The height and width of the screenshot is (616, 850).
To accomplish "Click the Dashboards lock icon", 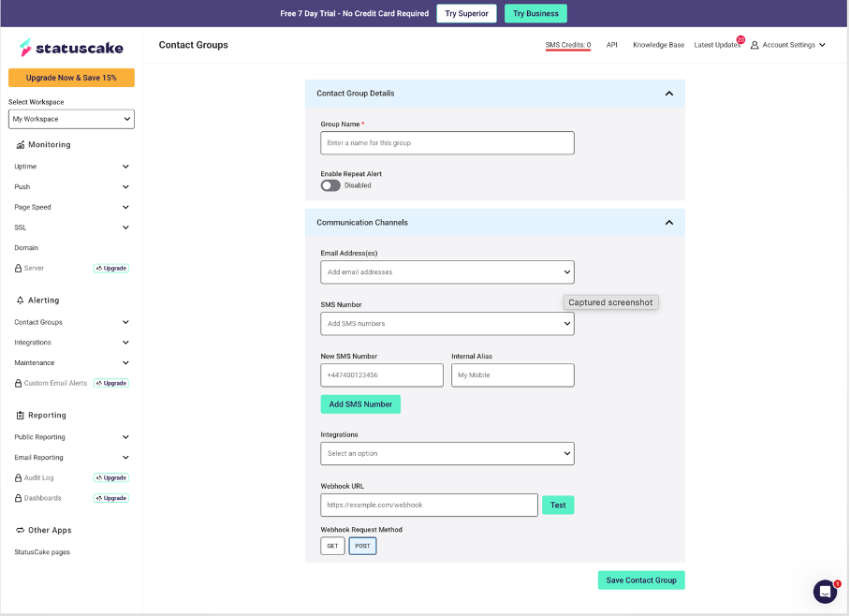I will click(18, 498).
